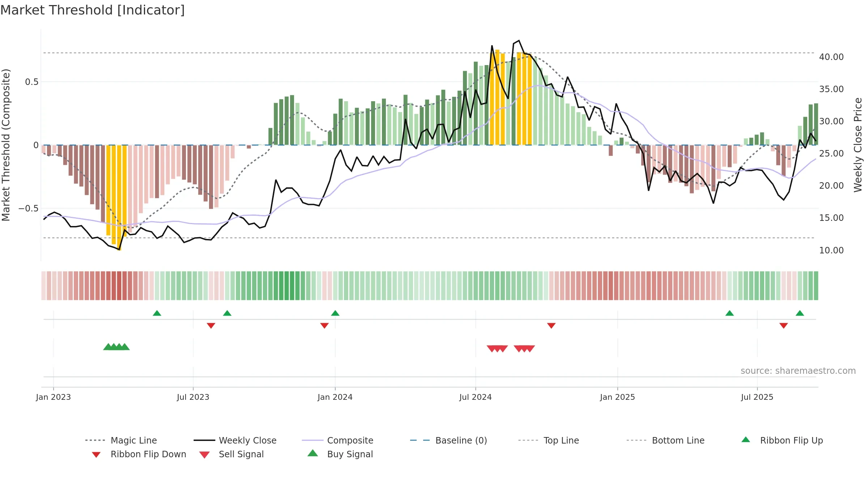Click the 35.00 price axis label
This screenshot has width=868, height=488.
pos(831,89)
